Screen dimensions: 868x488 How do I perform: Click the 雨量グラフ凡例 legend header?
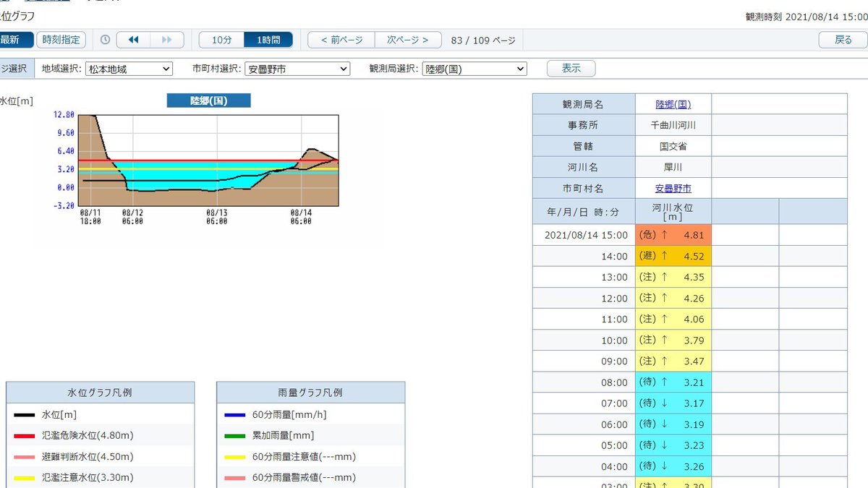pyautogui.click(x=310, y=393)
